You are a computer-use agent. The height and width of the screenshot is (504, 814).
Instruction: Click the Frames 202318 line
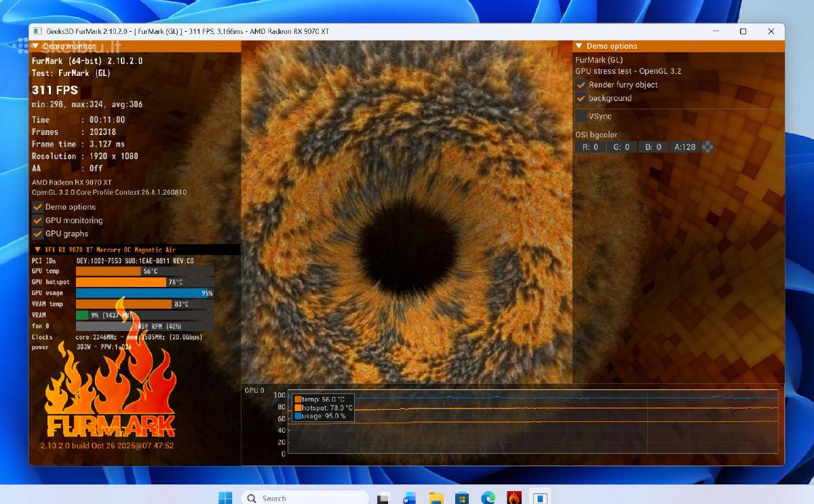pos(74,132)
